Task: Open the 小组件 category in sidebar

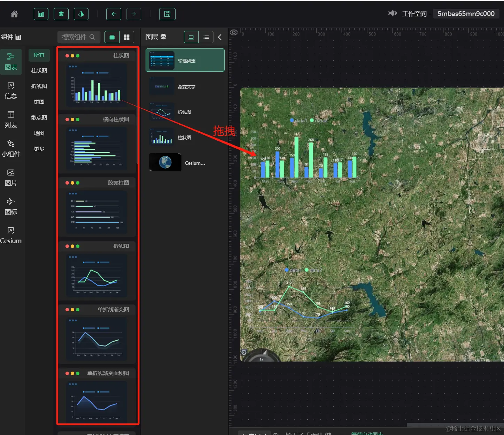Action: coord(11,148)
